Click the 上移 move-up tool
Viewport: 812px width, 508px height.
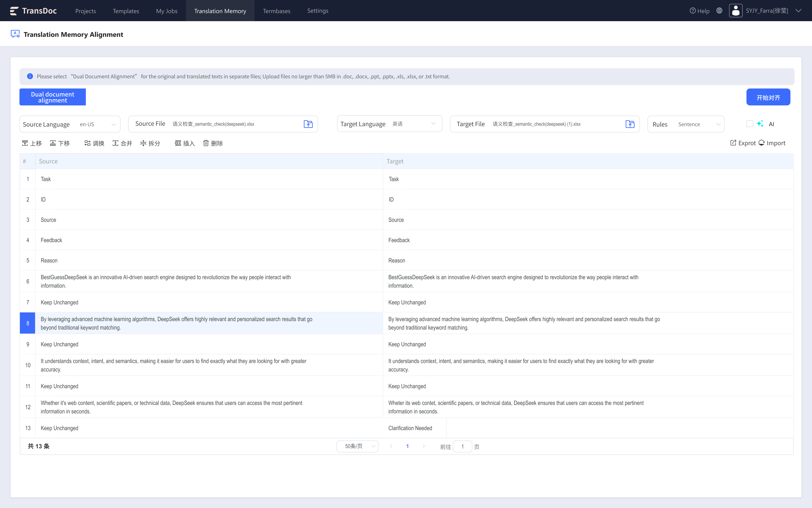32,144
